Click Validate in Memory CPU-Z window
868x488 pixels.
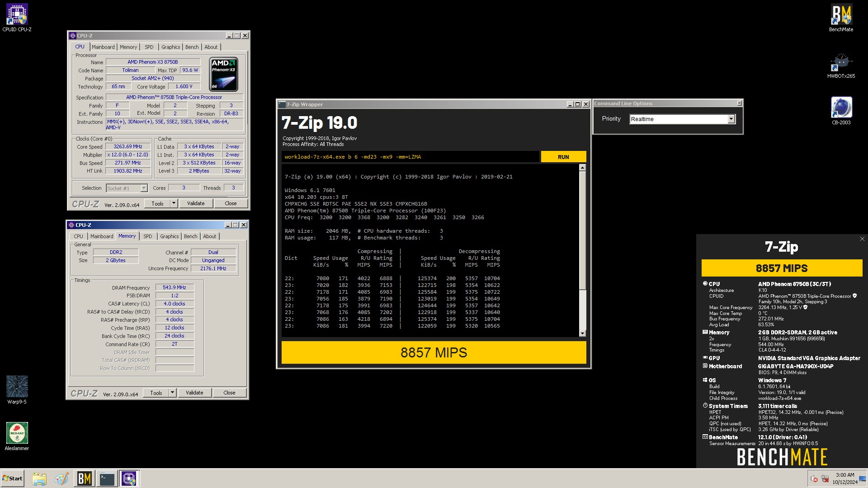[x=194, y=393]
